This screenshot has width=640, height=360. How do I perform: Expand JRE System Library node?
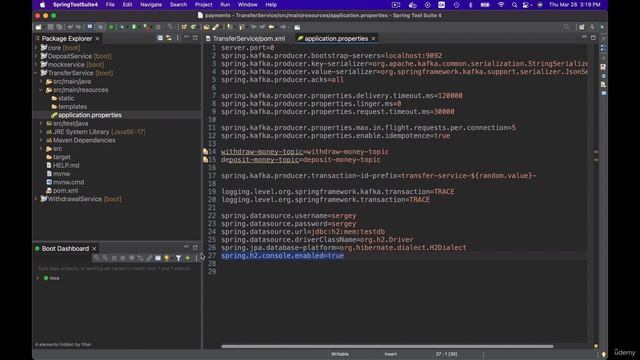tap(41, 132)
